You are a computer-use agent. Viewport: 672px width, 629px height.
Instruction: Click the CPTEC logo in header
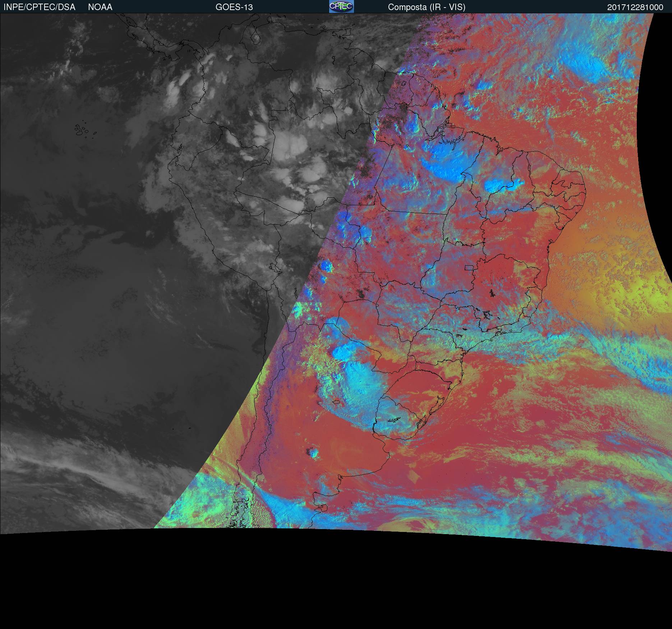click(341, 6)
